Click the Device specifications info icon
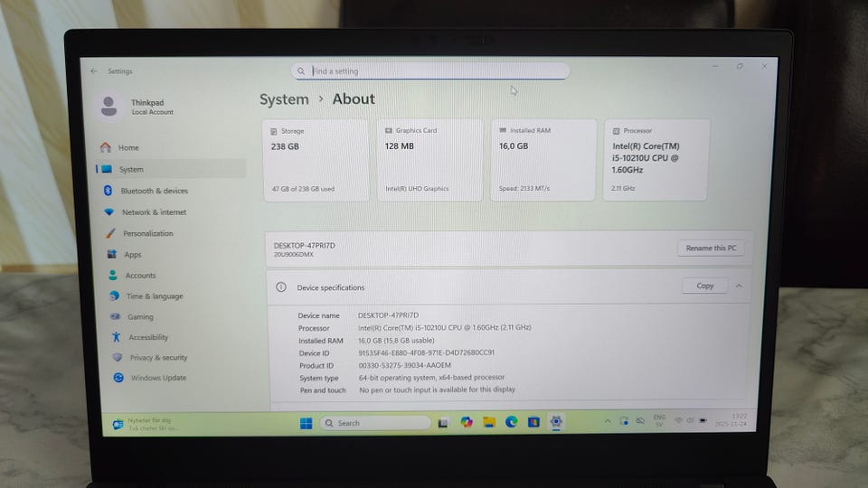 coord(281,287)
